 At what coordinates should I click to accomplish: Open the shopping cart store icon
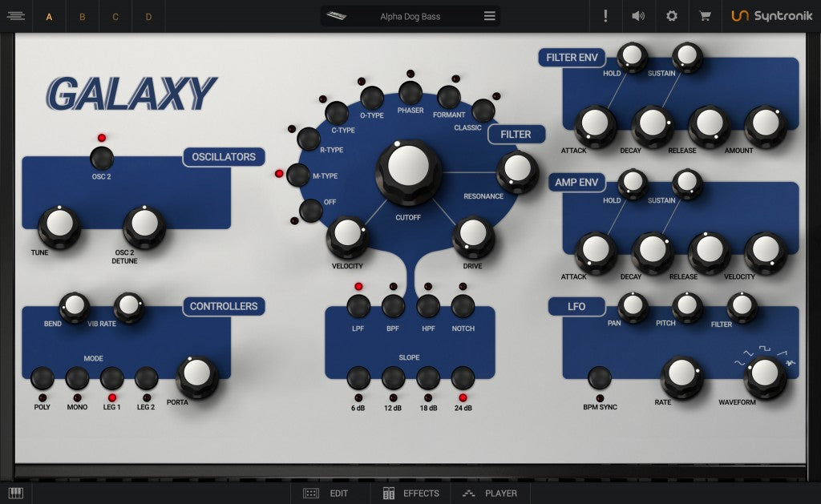705,15
